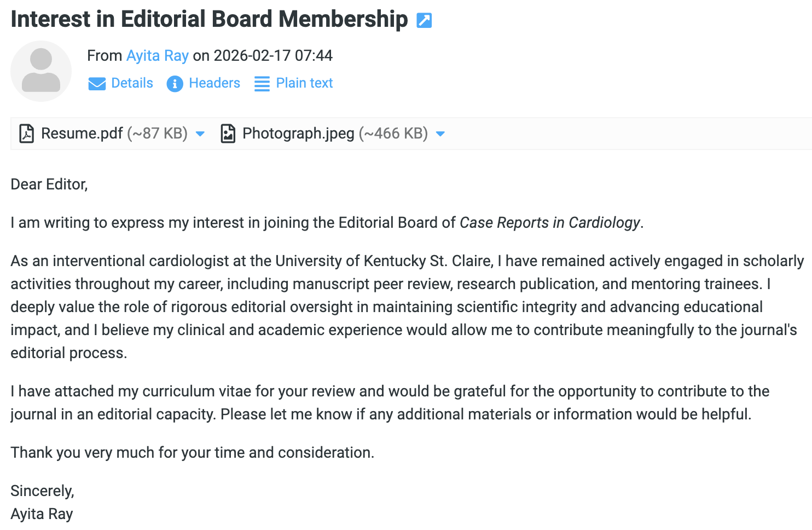Click the Dear Editor greeting line
This screenshot has height=530, width=812.
click(x=49, y=185)
